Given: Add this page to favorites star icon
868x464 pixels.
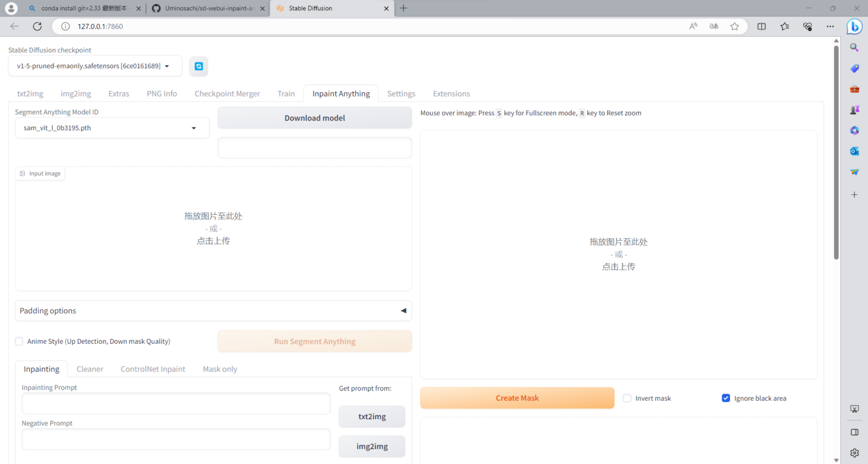Looking at the screenshot, I should [734, 27].
